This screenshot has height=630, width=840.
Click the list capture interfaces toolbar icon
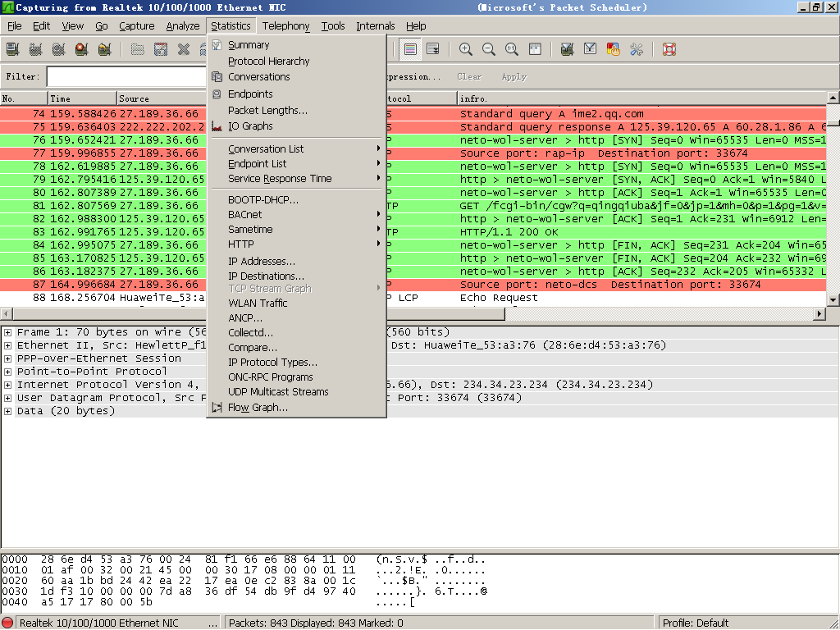point(13,49)
